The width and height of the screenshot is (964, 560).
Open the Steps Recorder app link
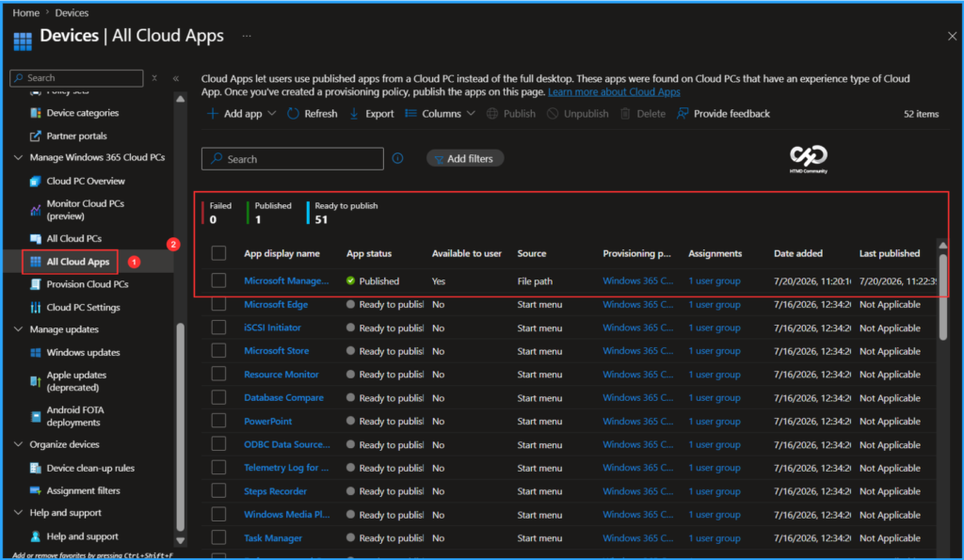(x=276, y=491)
